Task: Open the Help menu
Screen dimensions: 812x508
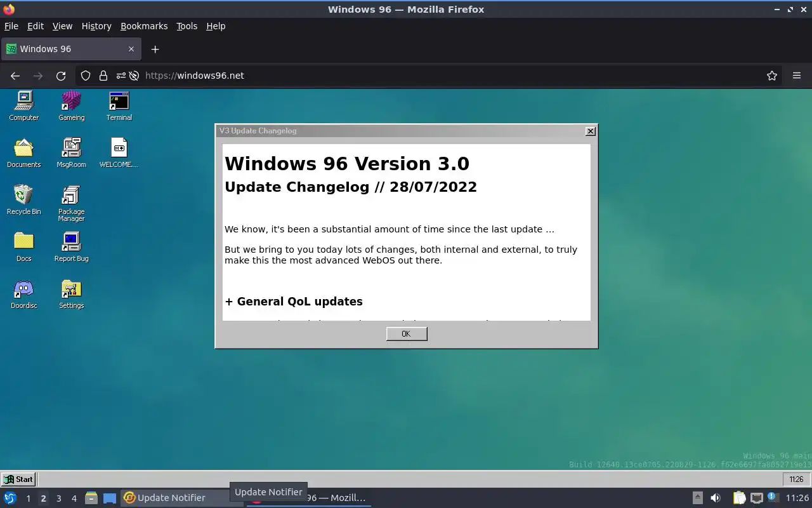Action: [216, 26]
